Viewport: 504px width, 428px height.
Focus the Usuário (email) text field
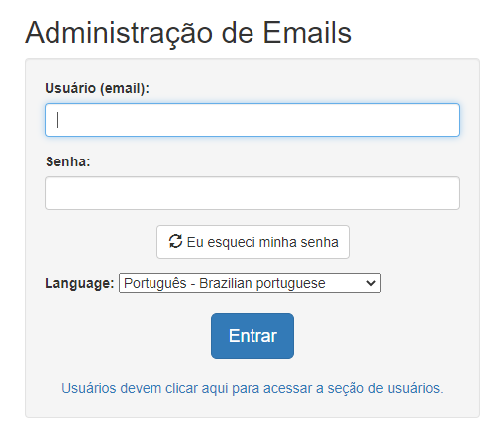252,120
